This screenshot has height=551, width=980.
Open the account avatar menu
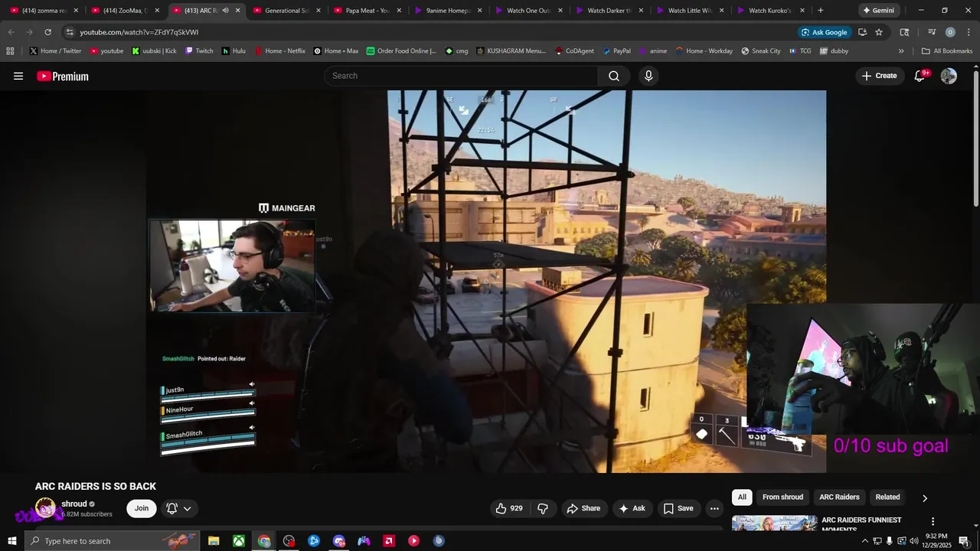949,76
